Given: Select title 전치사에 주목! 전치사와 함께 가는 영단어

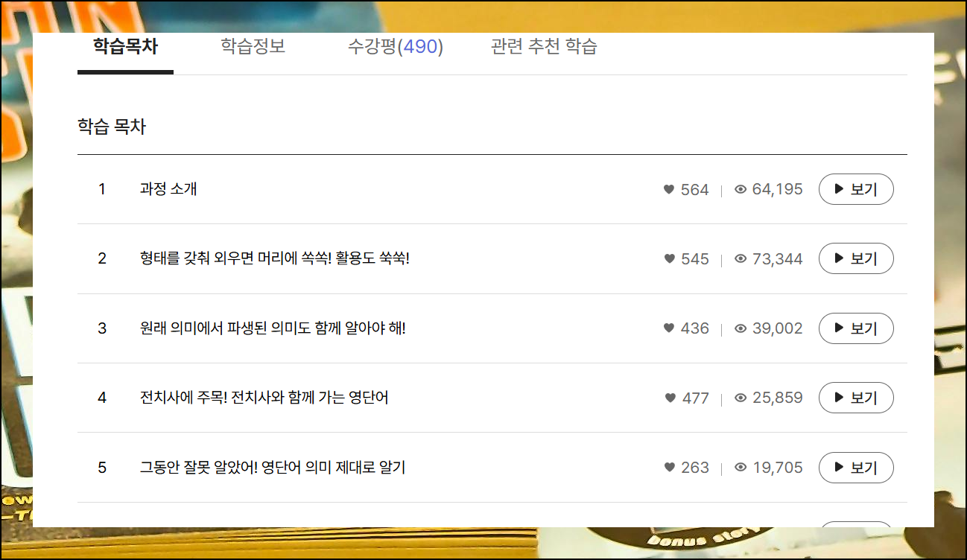Looking at the screenshot, I should coord(264,398).
